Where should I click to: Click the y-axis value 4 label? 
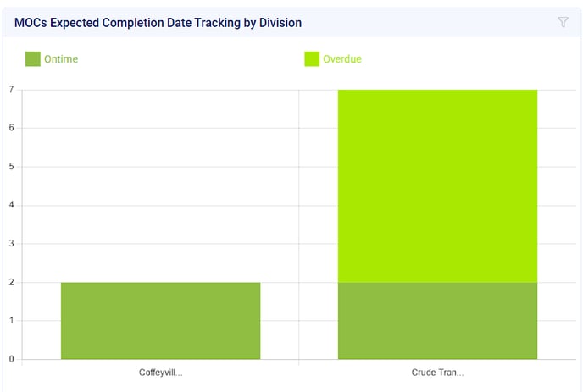11,205
